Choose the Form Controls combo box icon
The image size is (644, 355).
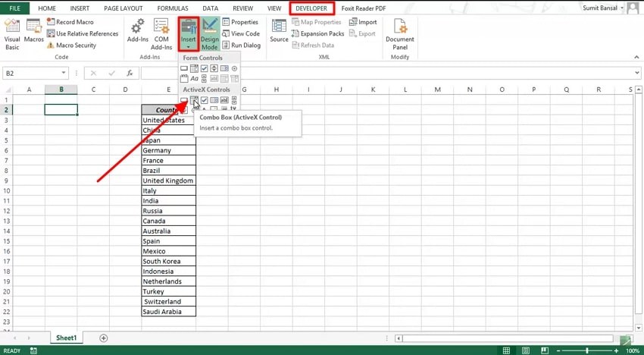click(194, 68)
